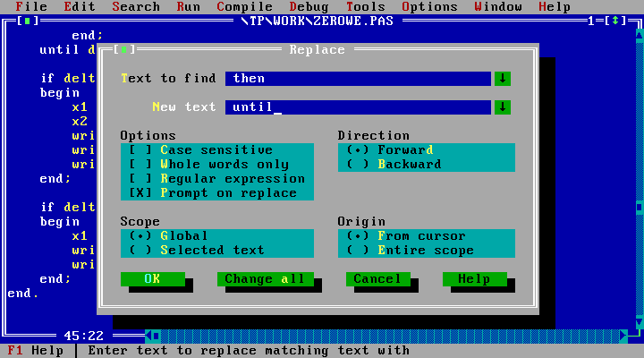Click the horizontal scrollbar right arrow

point(624,336)
